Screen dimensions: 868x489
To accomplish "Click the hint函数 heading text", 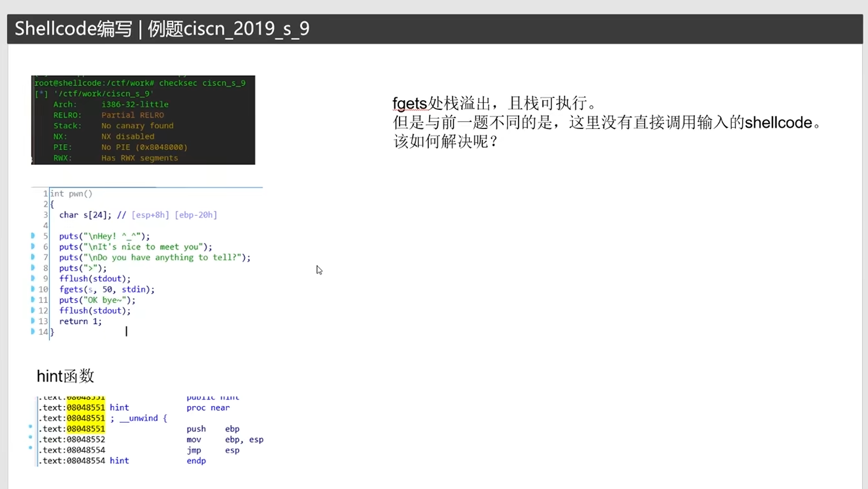I will point(66,376).
